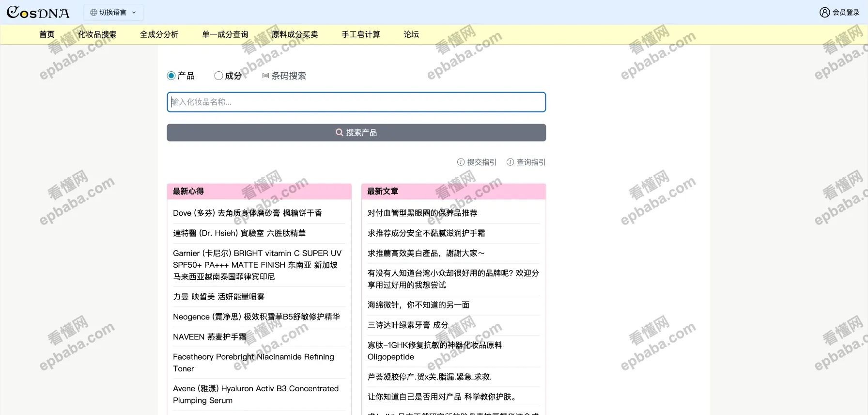This screenshot has height=415, width=868.
Task: Click the 会员登录 member login link
Action: tap(839, 13)
